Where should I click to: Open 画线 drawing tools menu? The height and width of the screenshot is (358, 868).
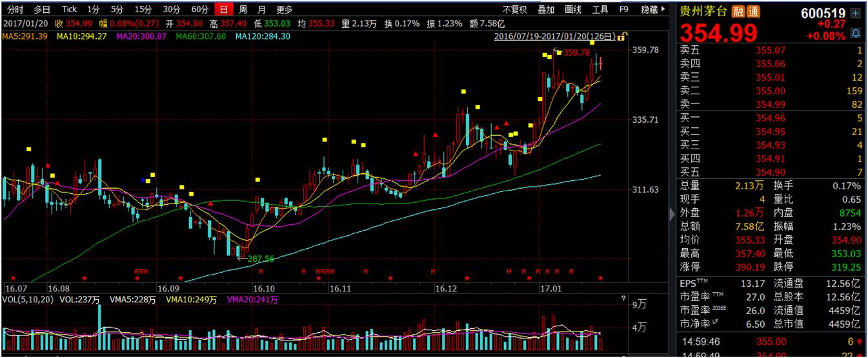click(x=573, y=10)
